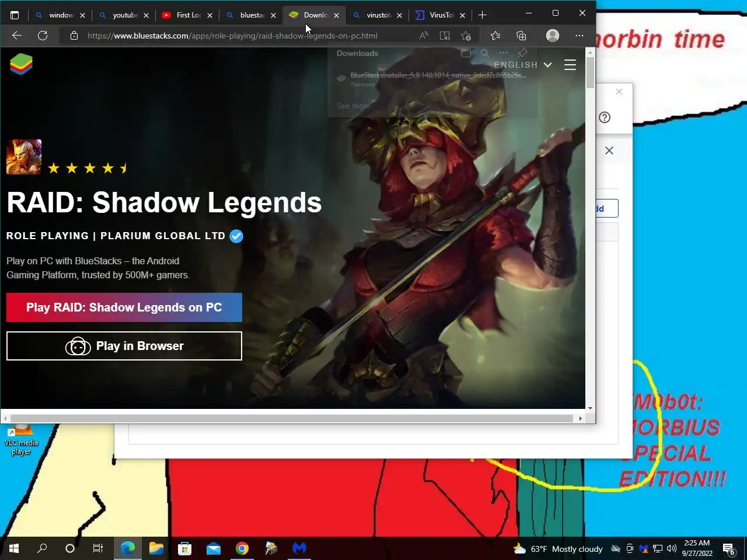
Task: Click the page scrollbar down arrow
Action: (590, 408)
